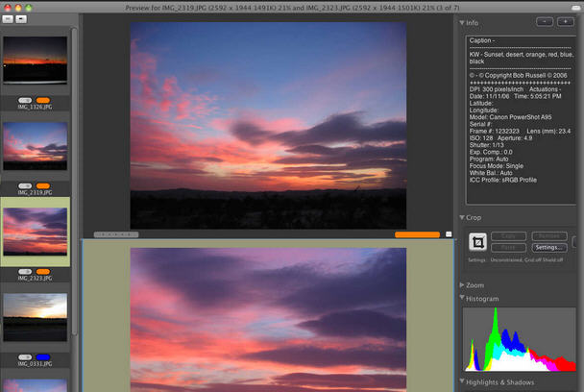Screen dimensions: 584x392
Task: Click gray rating pill under IMG_1126.JPG
Action: (25, 100)
